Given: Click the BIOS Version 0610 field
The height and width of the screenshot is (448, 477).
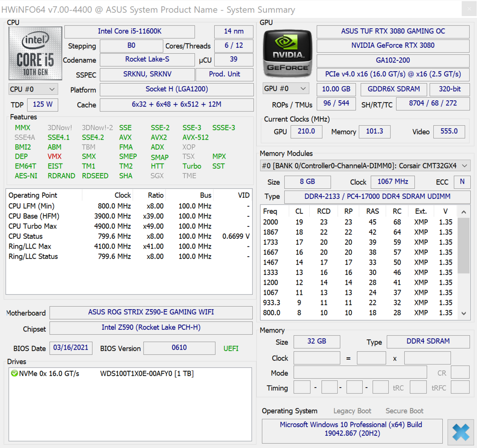Looking at the screenshot, I should coord(179,348).
